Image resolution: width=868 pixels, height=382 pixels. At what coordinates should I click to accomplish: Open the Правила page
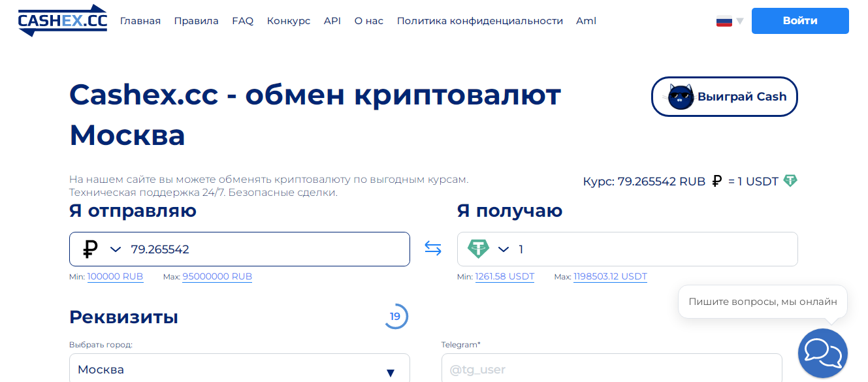(197, 21)
